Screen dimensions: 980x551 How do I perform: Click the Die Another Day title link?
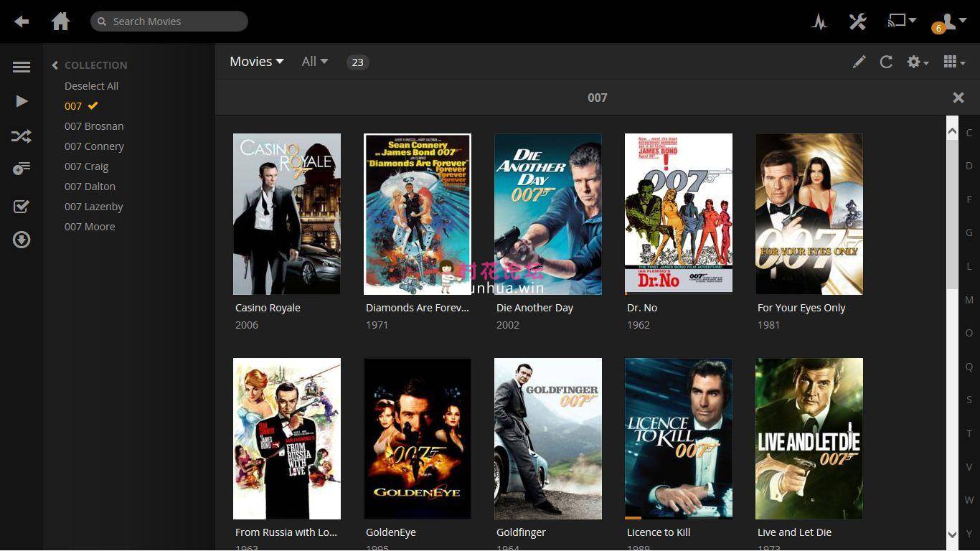click(534, 307)
